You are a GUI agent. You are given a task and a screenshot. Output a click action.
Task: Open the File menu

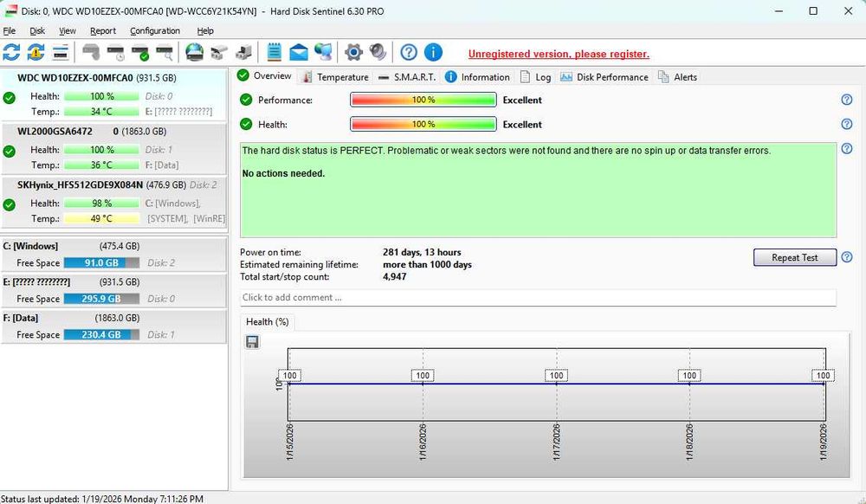pyautogui.click(x=10, y=31)
